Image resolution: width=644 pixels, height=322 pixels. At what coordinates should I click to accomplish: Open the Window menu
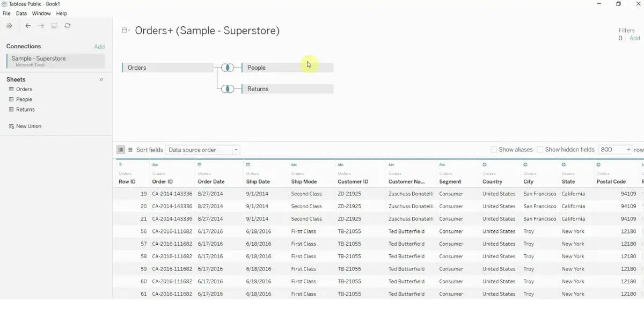pos(41,13)
